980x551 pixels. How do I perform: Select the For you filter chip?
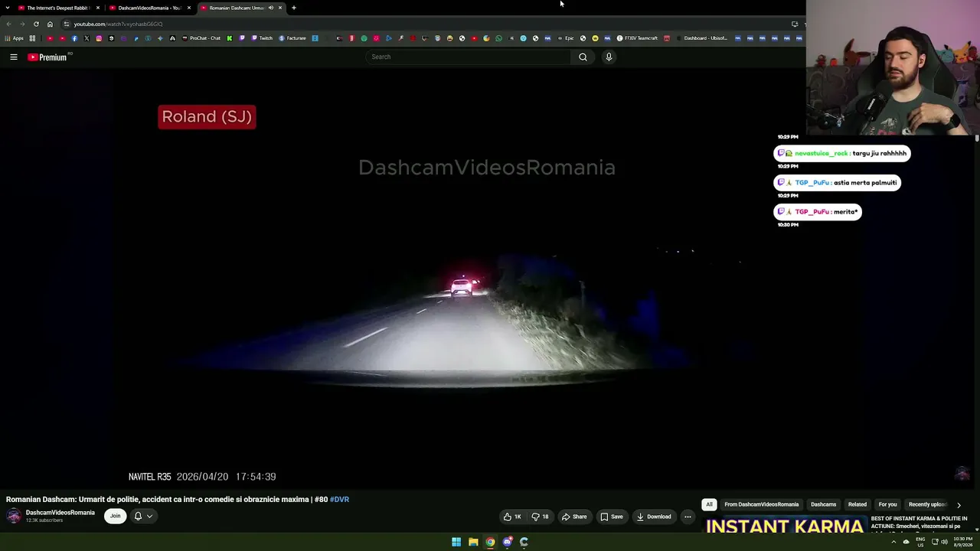(x=887, y=504)
